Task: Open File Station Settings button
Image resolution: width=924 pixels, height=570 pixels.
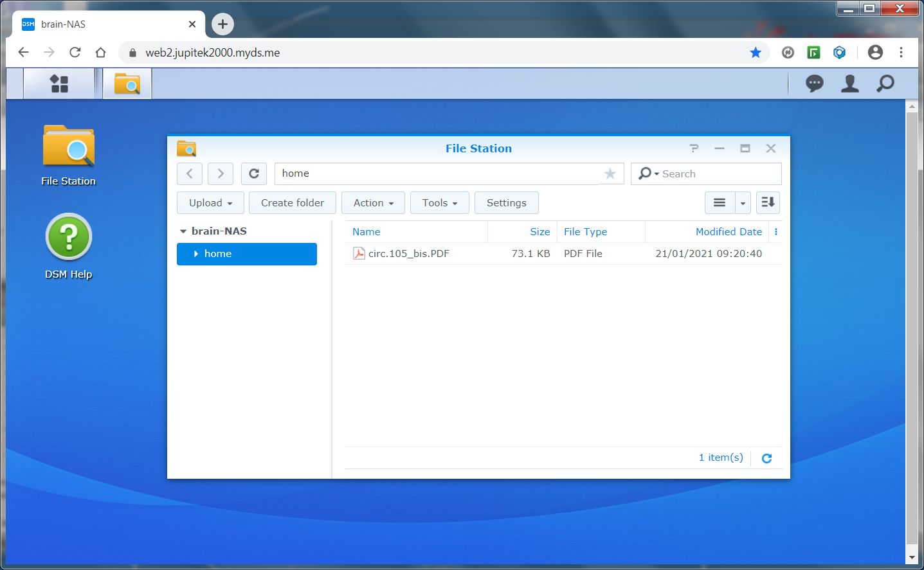Action: pos(507,203)
